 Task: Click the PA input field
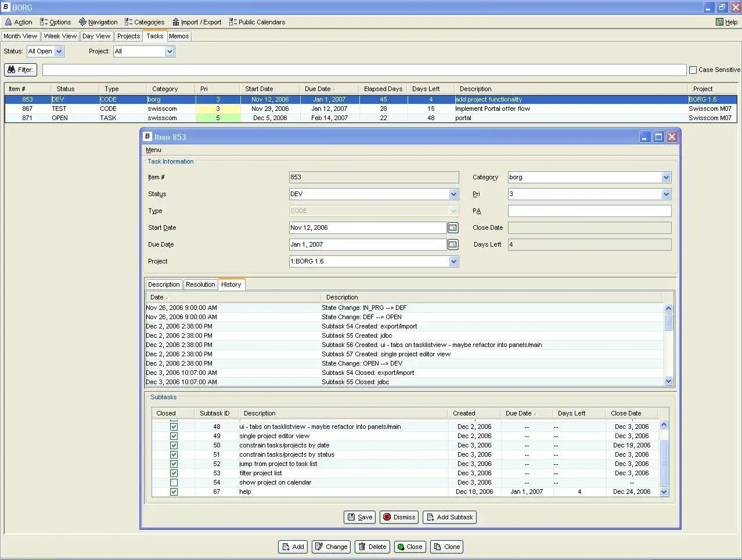click(x=589, y=211)
